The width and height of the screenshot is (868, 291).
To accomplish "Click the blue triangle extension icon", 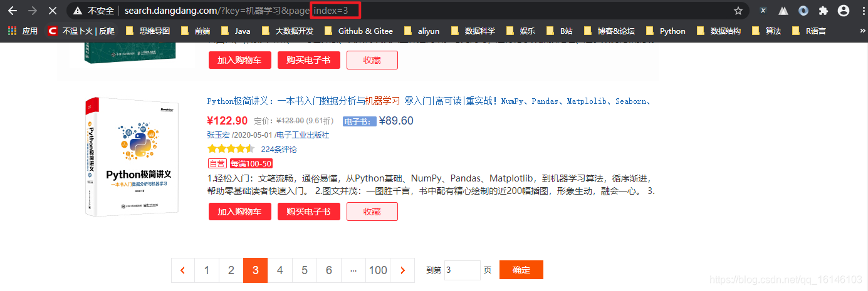I will (x=783, y=11).
